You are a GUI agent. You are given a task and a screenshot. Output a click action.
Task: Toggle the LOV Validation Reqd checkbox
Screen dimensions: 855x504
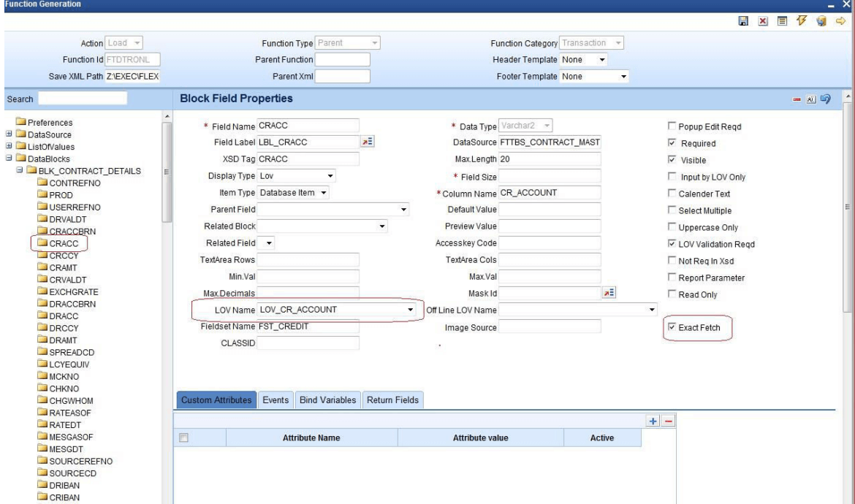672,243
